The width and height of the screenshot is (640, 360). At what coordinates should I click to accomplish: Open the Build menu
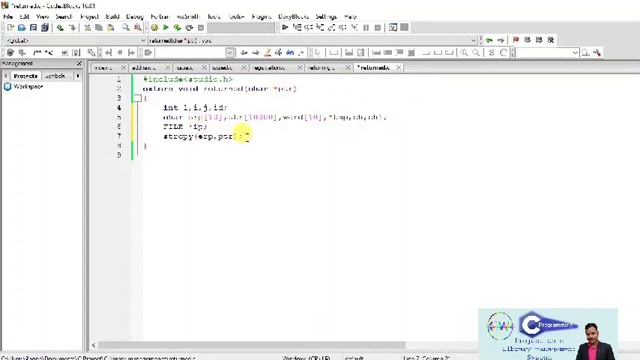(112, 17)
